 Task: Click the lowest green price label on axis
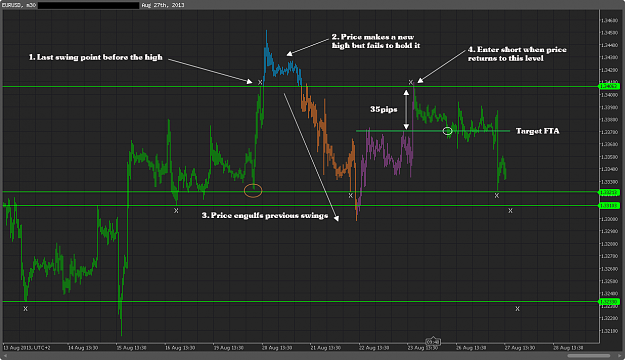click(x=609, y=302)
